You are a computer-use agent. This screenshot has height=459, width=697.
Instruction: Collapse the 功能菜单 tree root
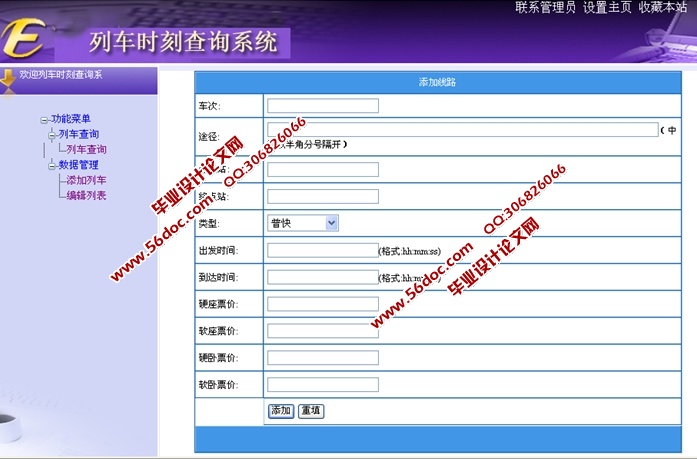click(x=44, y=120)
